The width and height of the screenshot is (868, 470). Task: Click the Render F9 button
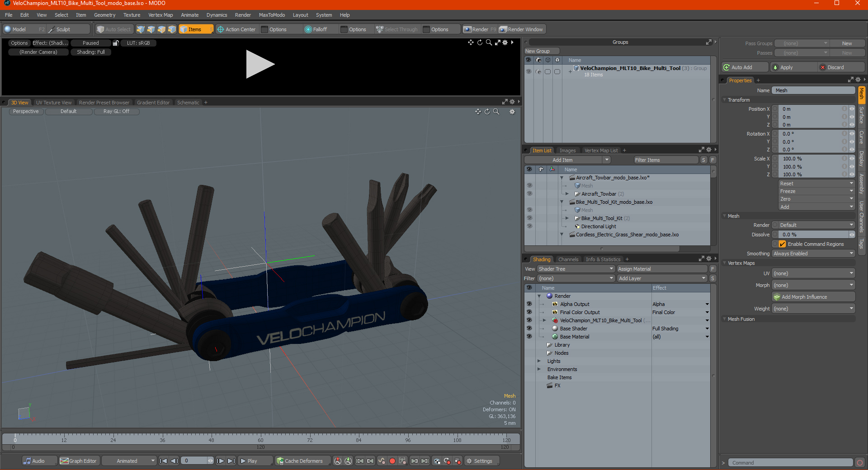click(x=480, y=29)
